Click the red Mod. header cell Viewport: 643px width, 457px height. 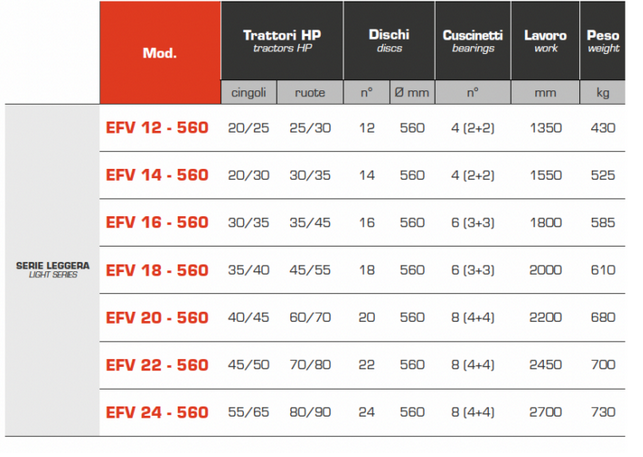point(160,52)
